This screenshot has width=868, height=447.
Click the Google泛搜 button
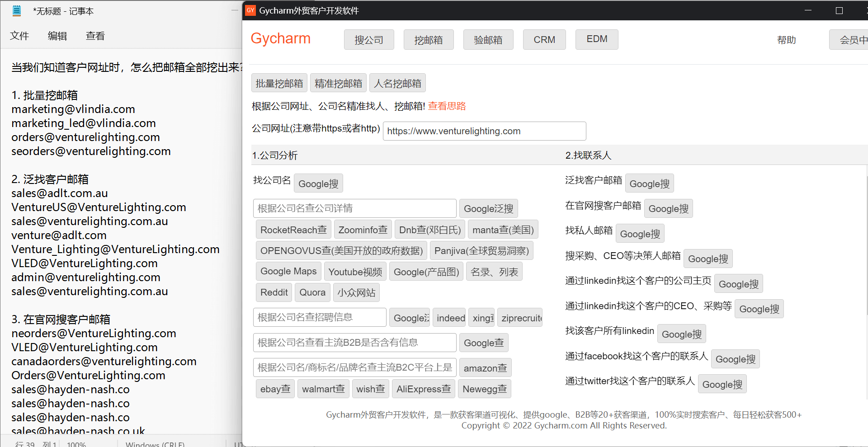pyautogui.click(x=489, y=208)
